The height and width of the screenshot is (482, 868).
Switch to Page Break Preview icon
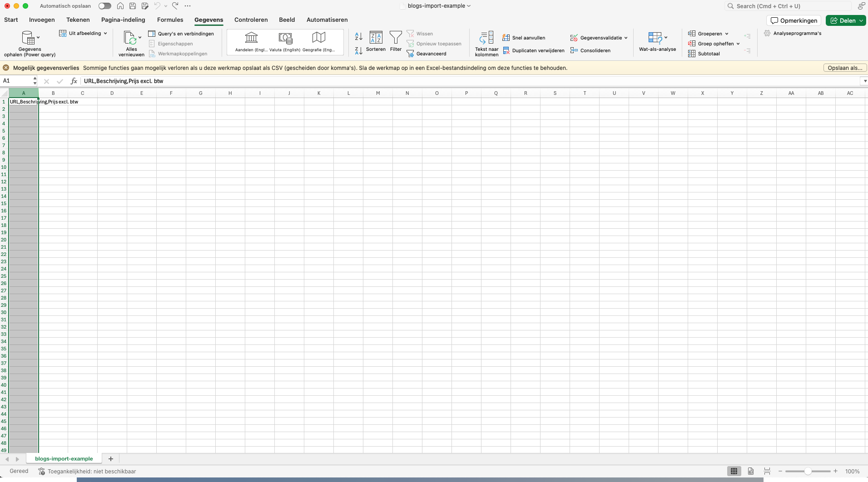click(x=767, y=471)
